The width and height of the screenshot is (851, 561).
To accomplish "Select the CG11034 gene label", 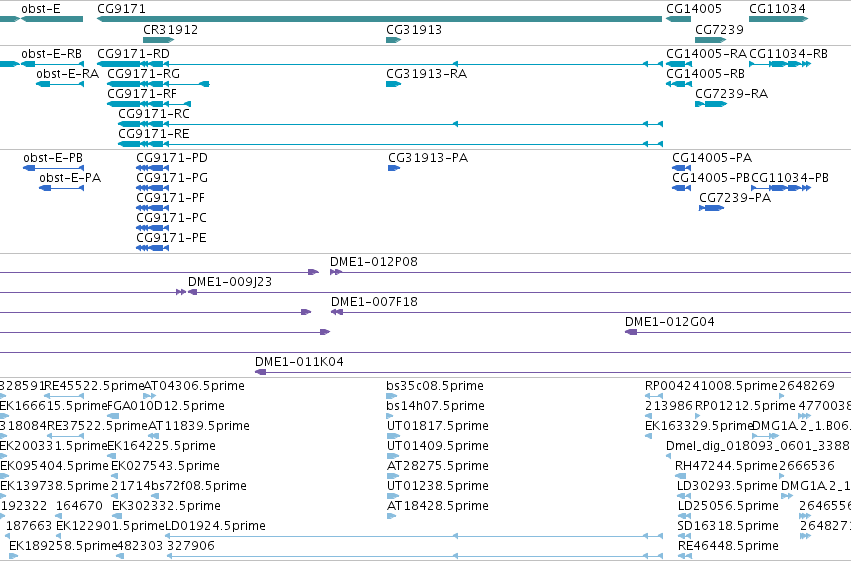I will pyautogui.click(x=777, y=9).
